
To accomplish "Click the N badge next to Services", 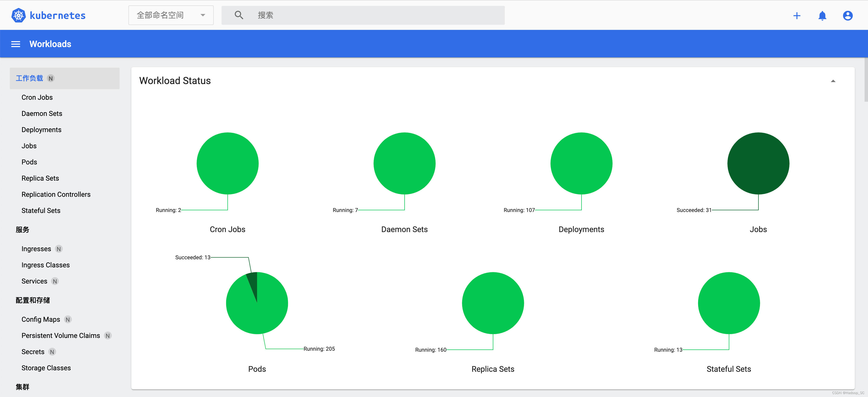I will (55, 281).
